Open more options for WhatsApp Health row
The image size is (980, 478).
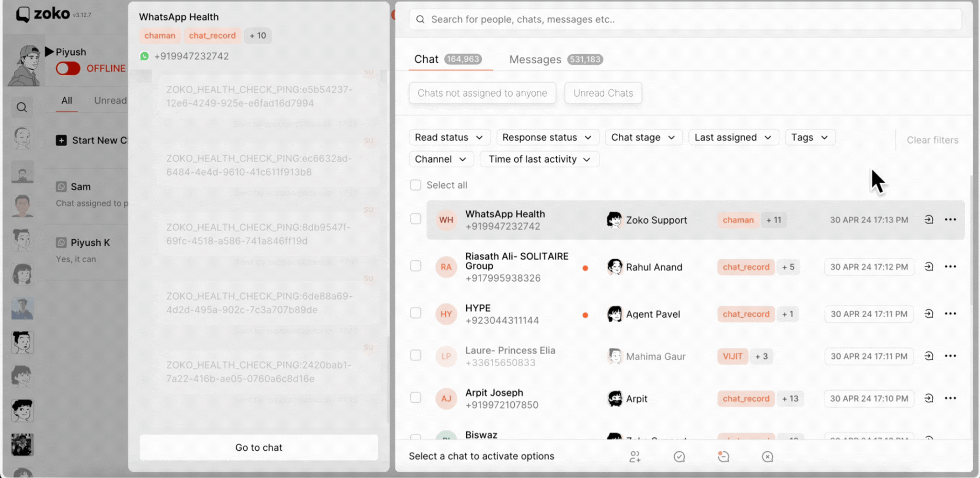point(950,220)
